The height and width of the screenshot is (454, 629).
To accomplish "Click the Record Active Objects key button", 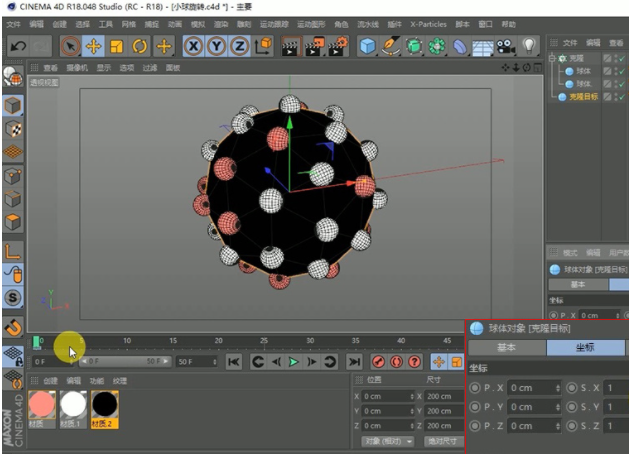I will (378, 362).
